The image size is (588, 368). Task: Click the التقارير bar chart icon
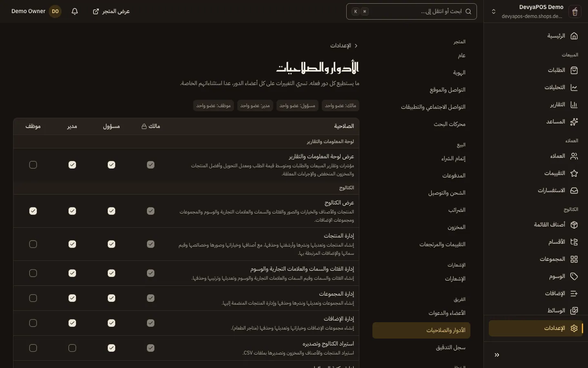(x=574, y=105)
